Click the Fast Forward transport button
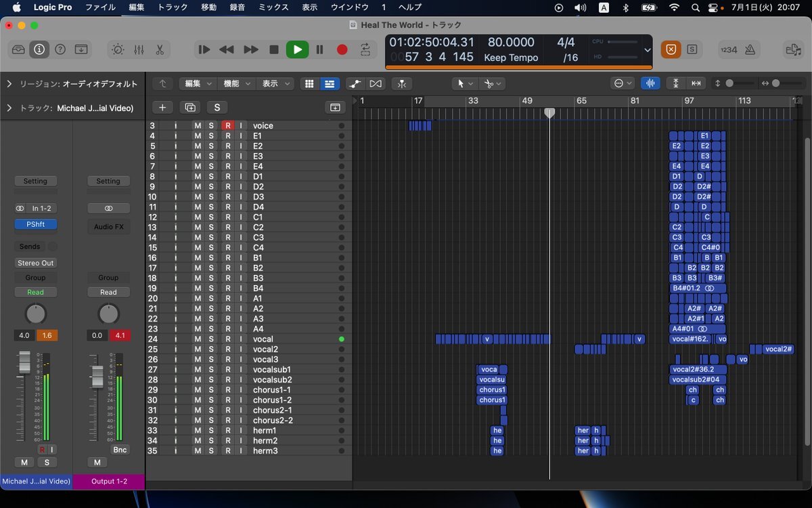 tap(251, 49)
